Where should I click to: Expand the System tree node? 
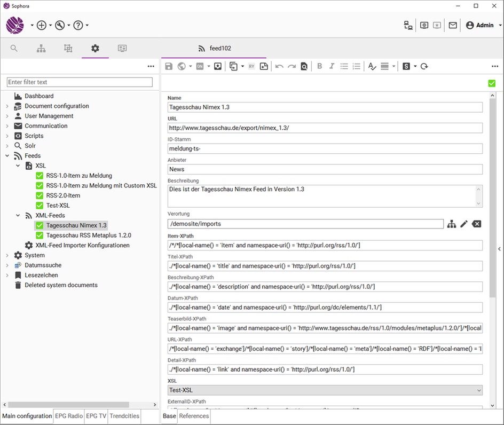[7, 255]
